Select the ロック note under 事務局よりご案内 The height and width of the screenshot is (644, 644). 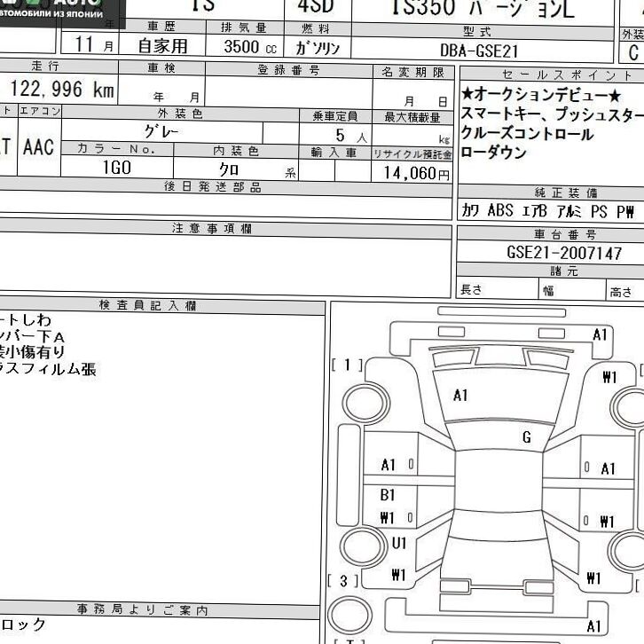click(x=22, y=624)
